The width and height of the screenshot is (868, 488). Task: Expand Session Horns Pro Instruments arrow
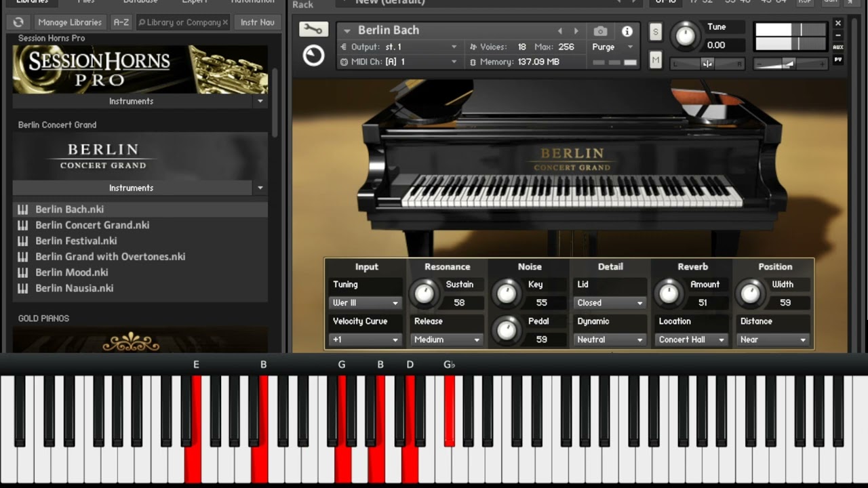(260, 102)
